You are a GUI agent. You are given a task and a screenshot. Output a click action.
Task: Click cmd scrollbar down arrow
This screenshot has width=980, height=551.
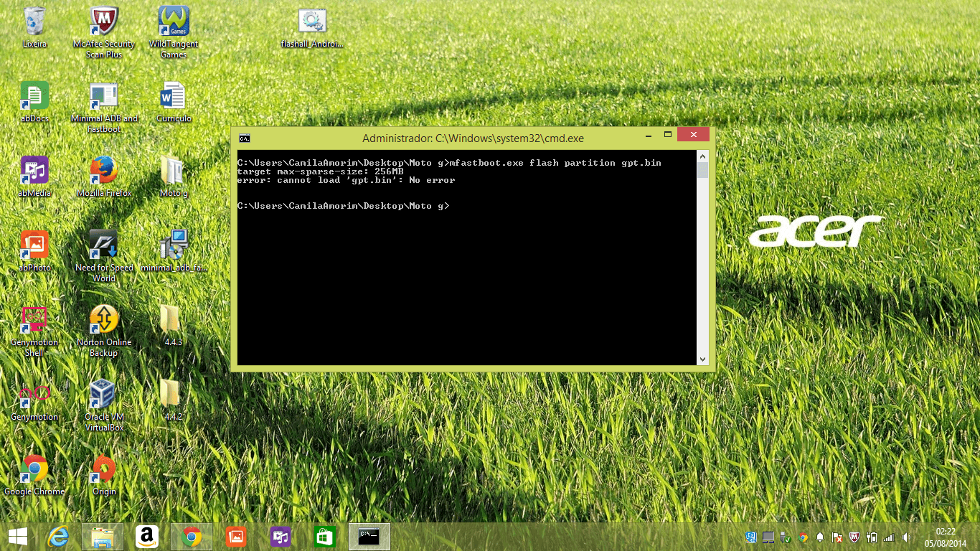coord(702,359)
